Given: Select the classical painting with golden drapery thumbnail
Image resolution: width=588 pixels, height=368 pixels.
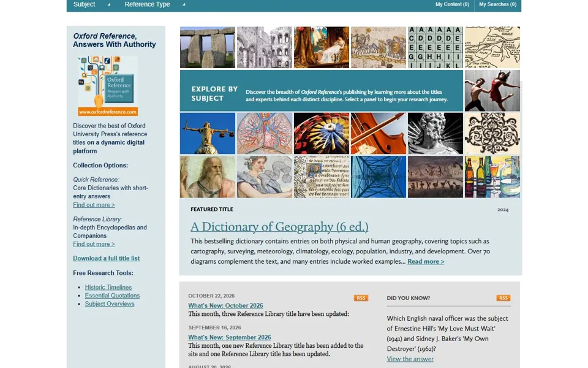Looking at the screenshot, I should coord(322,47).
